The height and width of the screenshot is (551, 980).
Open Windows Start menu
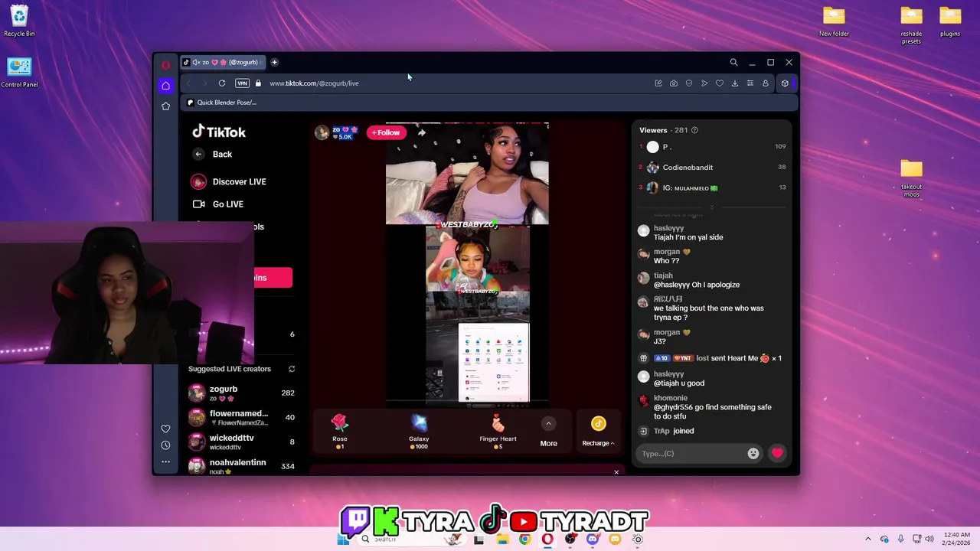pos(343,540)
